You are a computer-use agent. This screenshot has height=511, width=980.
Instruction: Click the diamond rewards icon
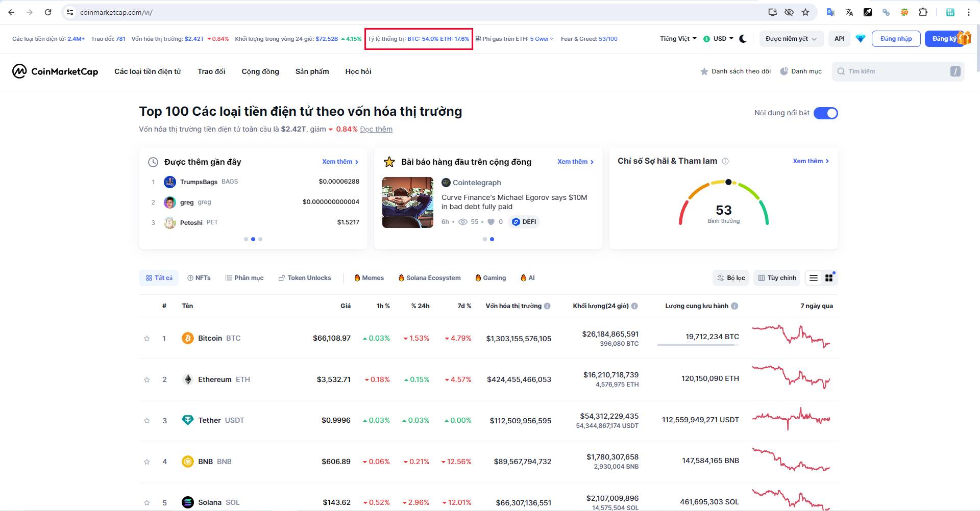pos(861,39)
